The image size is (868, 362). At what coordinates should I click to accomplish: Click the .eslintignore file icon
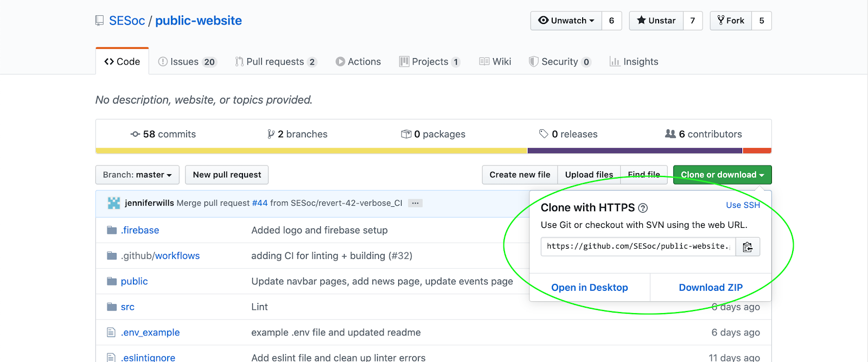pos(111,358)
